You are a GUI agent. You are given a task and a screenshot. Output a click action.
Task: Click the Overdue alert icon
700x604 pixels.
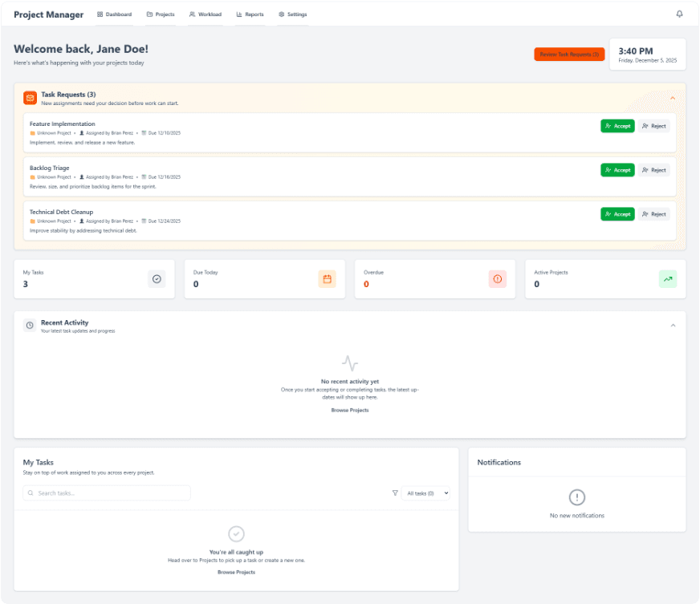(x=496, y=278)
